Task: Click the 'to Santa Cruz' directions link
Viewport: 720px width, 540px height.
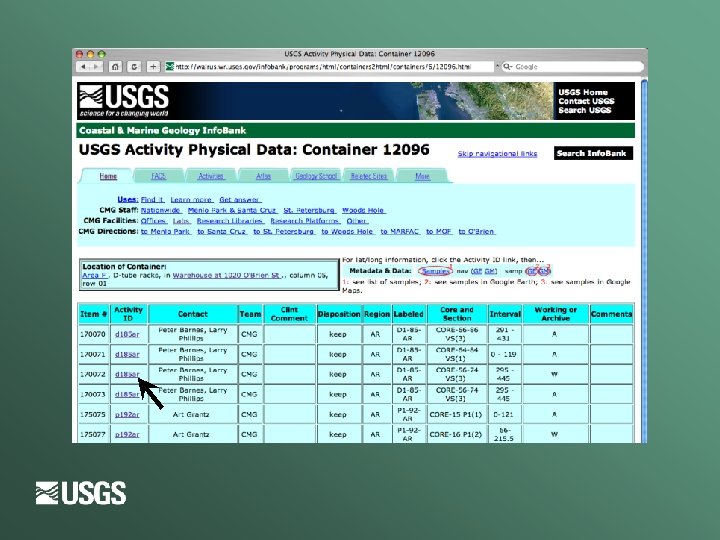Action: click(222, 231)
